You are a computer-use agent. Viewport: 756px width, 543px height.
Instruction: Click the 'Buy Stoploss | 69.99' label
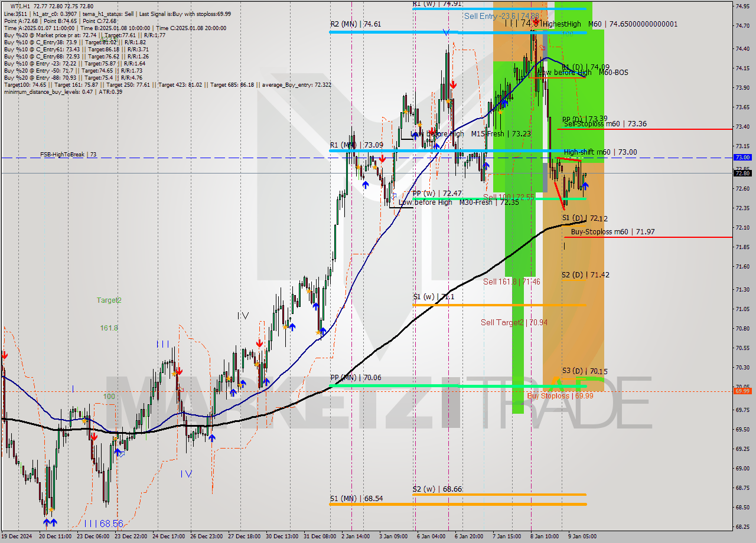560,396
